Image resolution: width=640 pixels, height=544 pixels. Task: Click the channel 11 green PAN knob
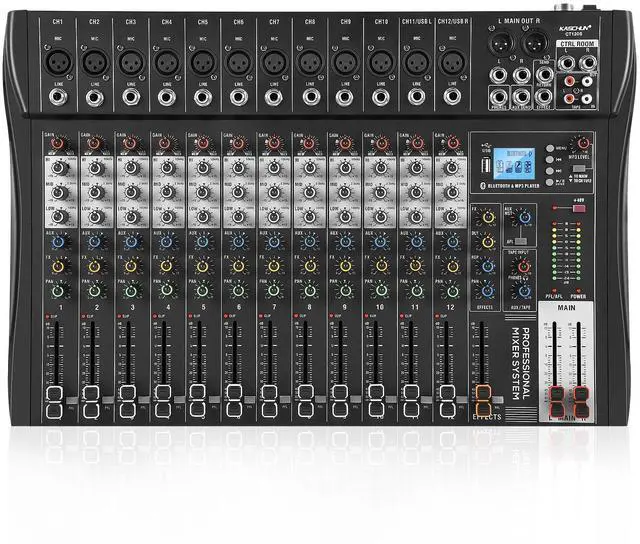[x=416, y=291]
